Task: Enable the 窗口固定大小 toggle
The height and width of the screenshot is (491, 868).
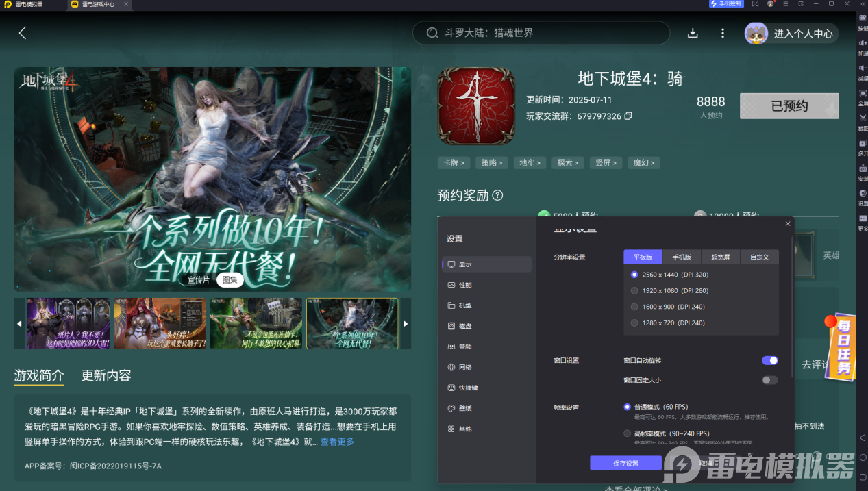Action: tap(769, 380)
